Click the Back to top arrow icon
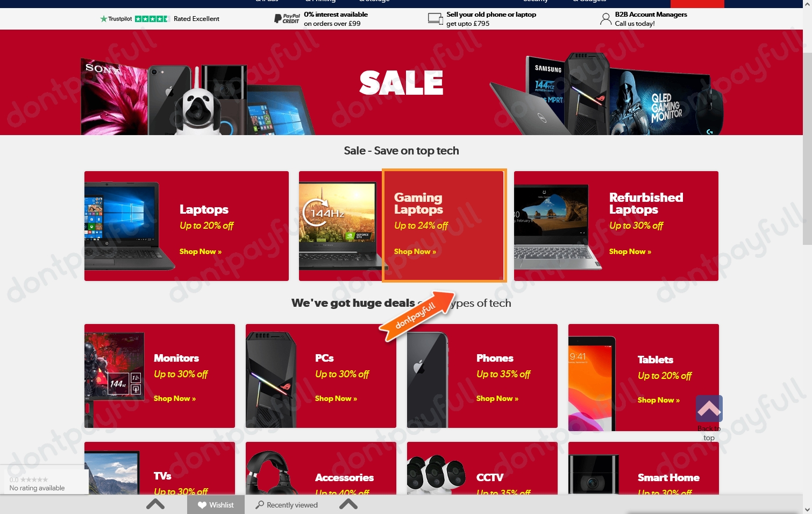This screenshot has height=514, width=812. [x=709, y=409]
